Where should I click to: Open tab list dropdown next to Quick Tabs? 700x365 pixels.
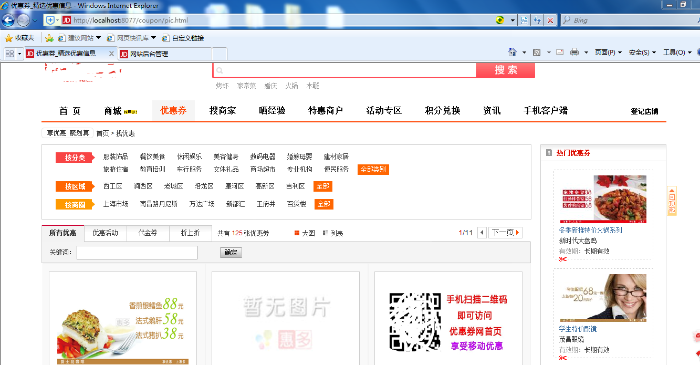tap(20, 54)
